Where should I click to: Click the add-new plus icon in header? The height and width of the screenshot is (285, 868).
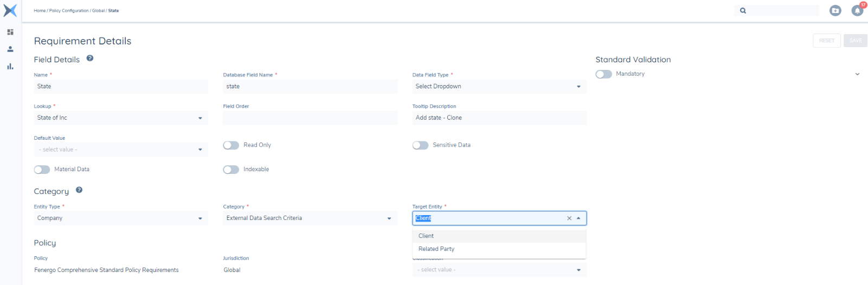[x=835, y=10]
